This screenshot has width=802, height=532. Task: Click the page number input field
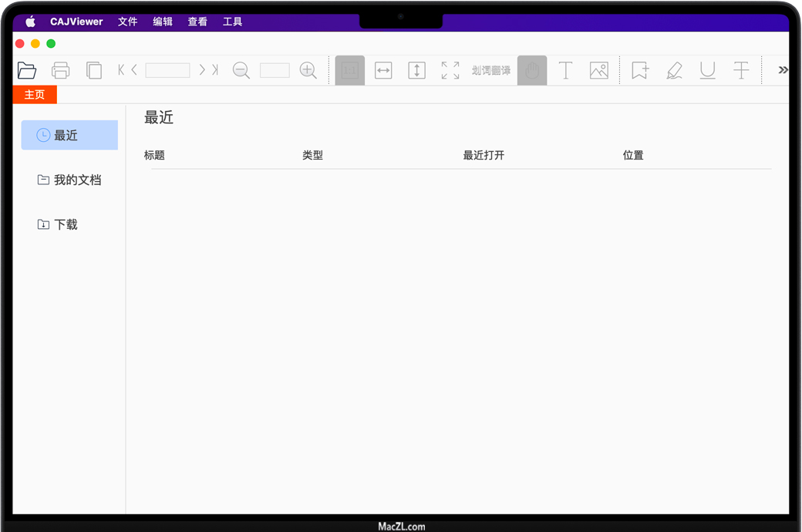[168, 70]
